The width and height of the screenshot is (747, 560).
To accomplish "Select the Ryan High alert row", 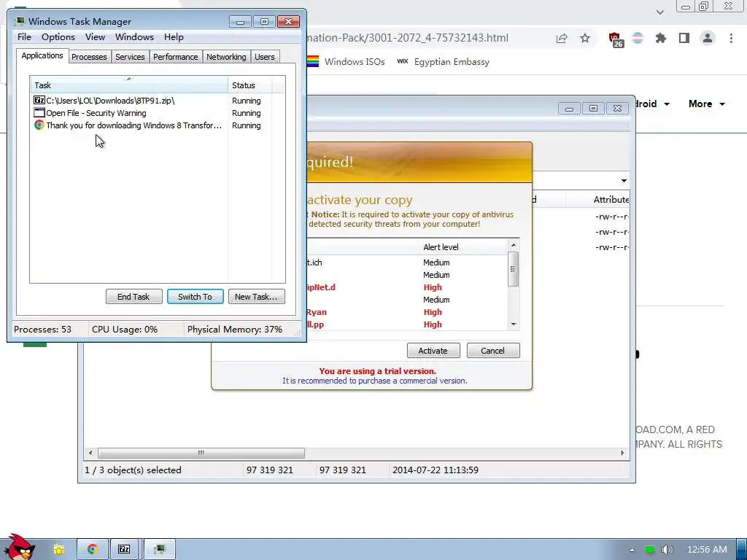I will pyautogui.click(x=407, y=312).
